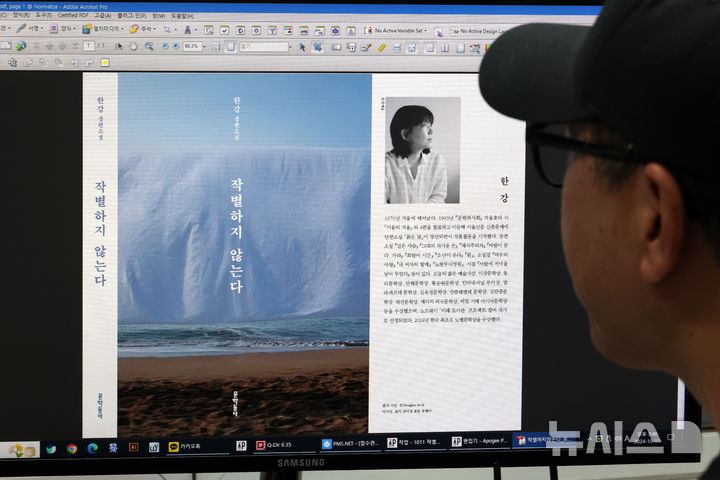Switch to Q-Dir 6.35 in the taskbar

tap(285, 445)
